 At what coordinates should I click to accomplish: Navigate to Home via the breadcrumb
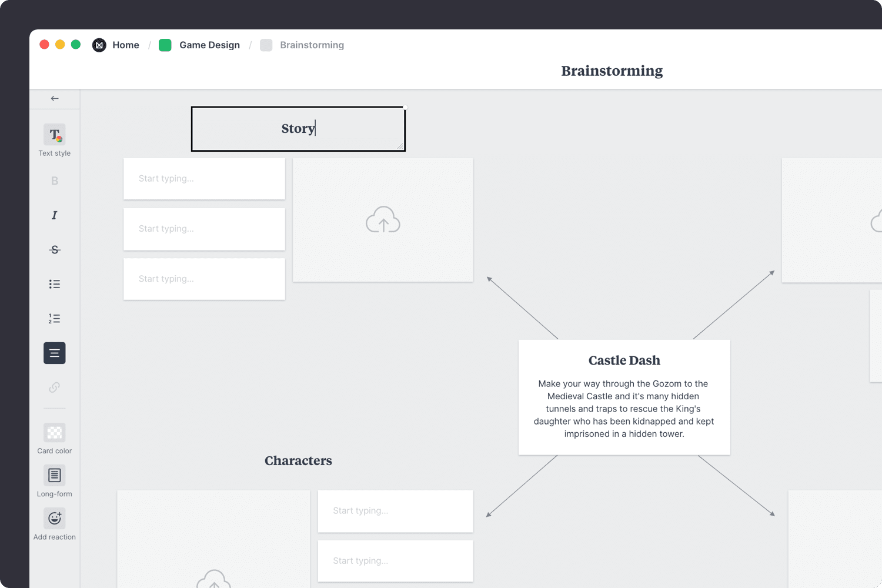[126, 45]
